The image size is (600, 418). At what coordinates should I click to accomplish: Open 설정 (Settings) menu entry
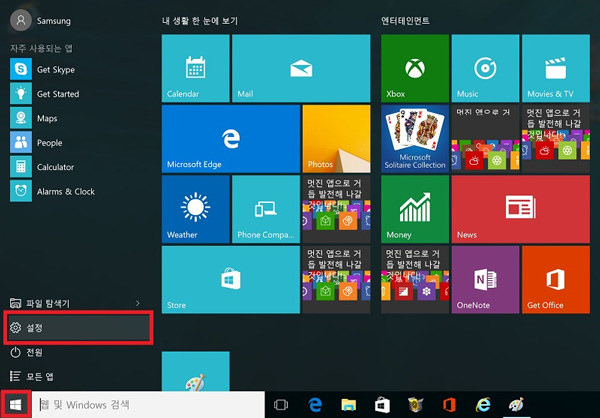(78, 328)
